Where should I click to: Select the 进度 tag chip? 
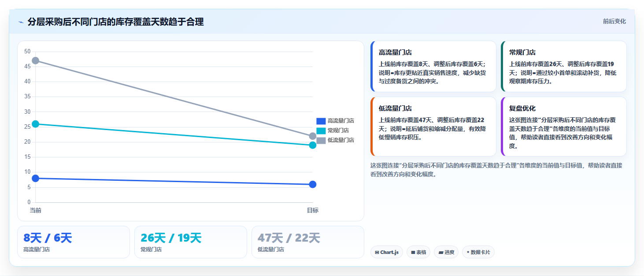point(446,252)
